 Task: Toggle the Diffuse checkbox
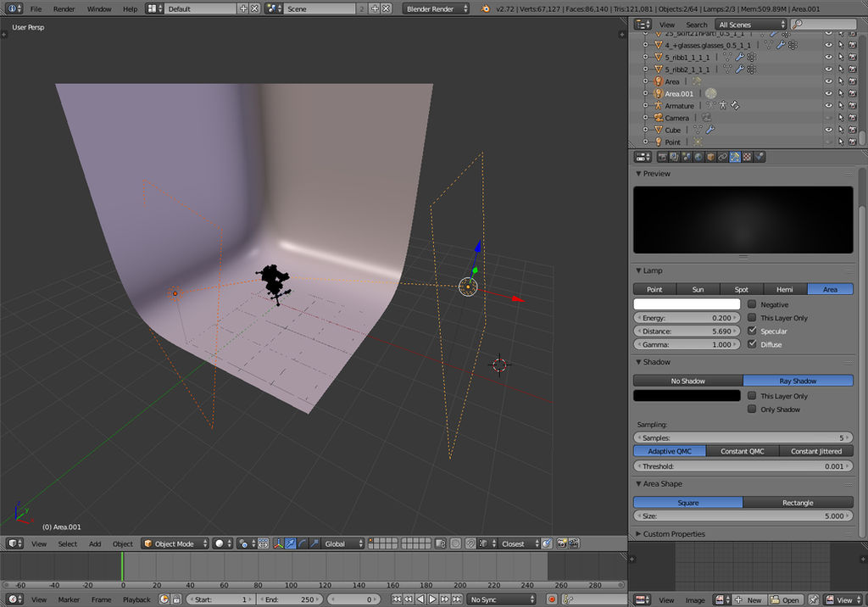(752, 344)
